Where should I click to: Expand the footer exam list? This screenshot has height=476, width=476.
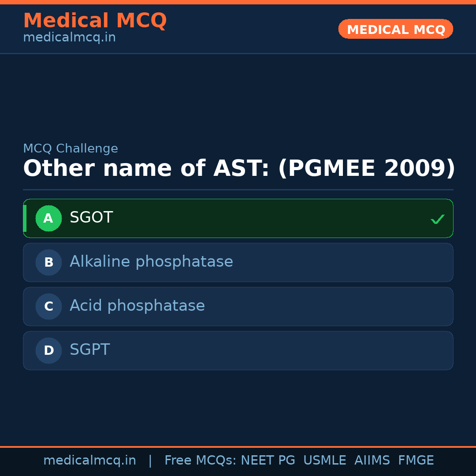[299, 460]
